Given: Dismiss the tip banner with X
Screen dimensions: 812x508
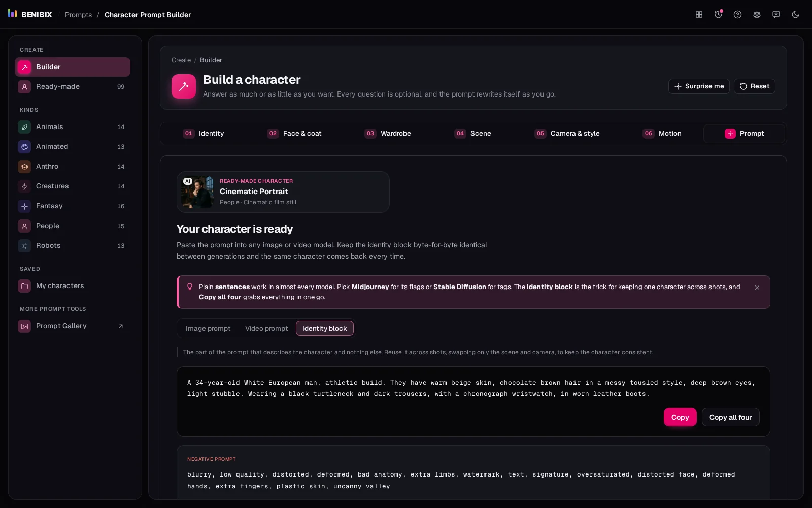Looking at the screenshot, I should point(757,288).
